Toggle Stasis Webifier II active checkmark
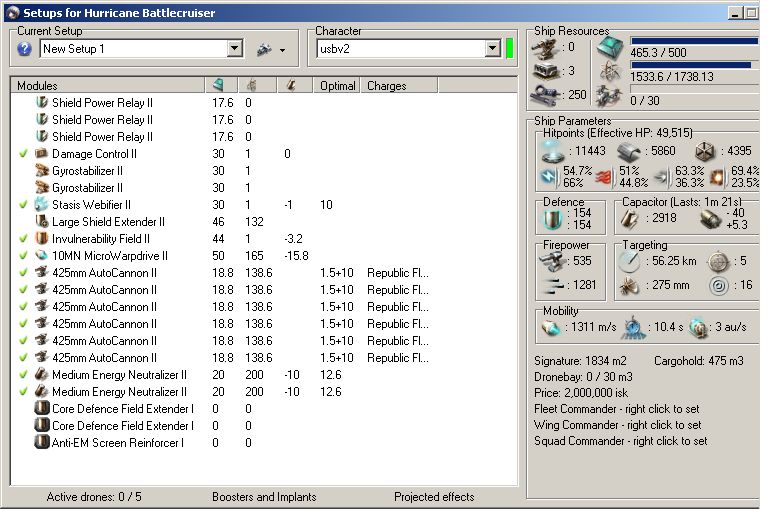Image resolution: width=784 pixels, height=509 pixels. coord(23,204)
